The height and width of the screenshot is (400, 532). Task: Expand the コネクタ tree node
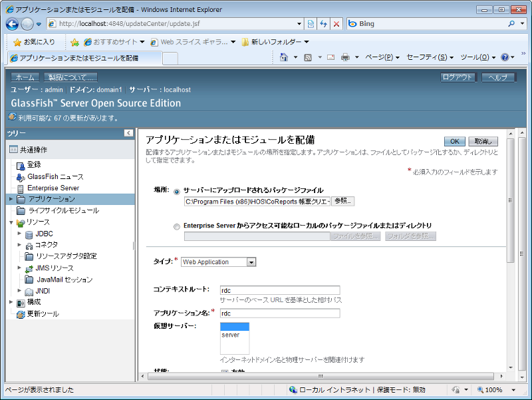pyautogui.click(x=19, y=245)
